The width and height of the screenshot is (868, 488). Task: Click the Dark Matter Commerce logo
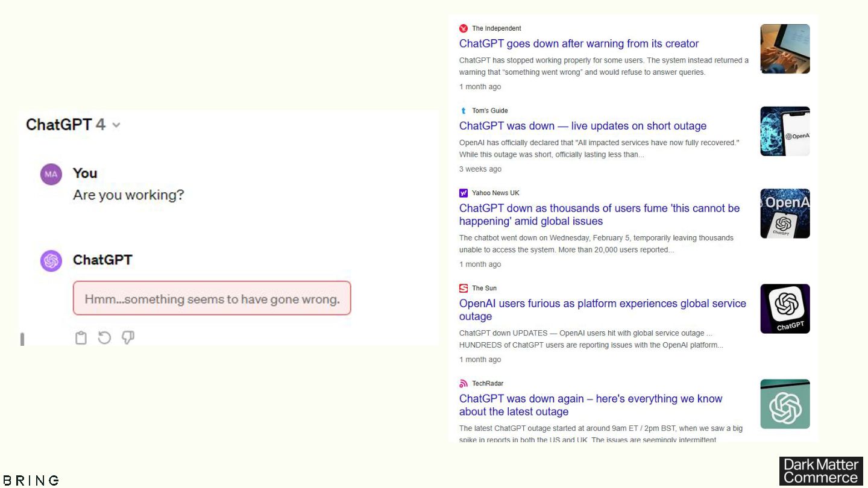(x=821, y=471)
